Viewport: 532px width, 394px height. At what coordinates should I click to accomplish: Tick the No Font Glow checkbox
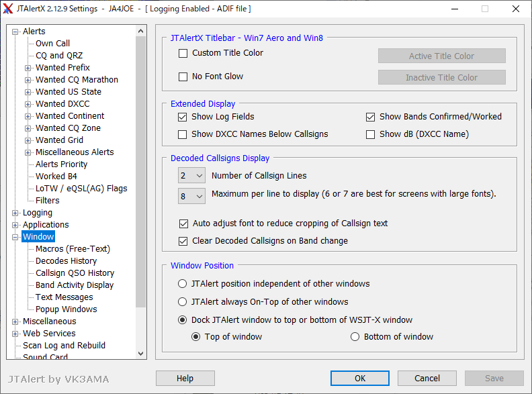183,77
